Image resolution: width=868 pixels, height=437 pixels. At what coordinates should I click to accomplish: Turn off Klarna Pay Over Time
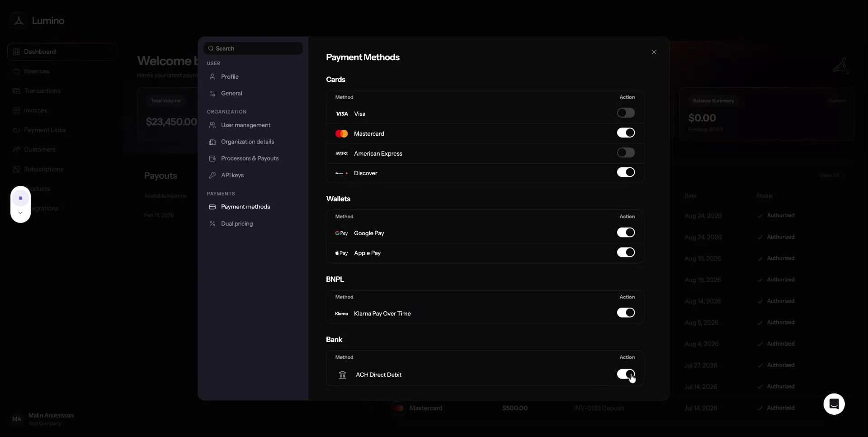click(x=626, y=313)
